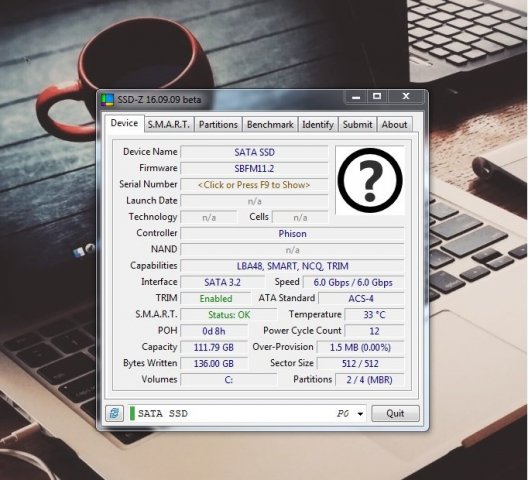Click the Sector Size value '512 / 512'
Viewport: 528px width, 480px height.
360,363
